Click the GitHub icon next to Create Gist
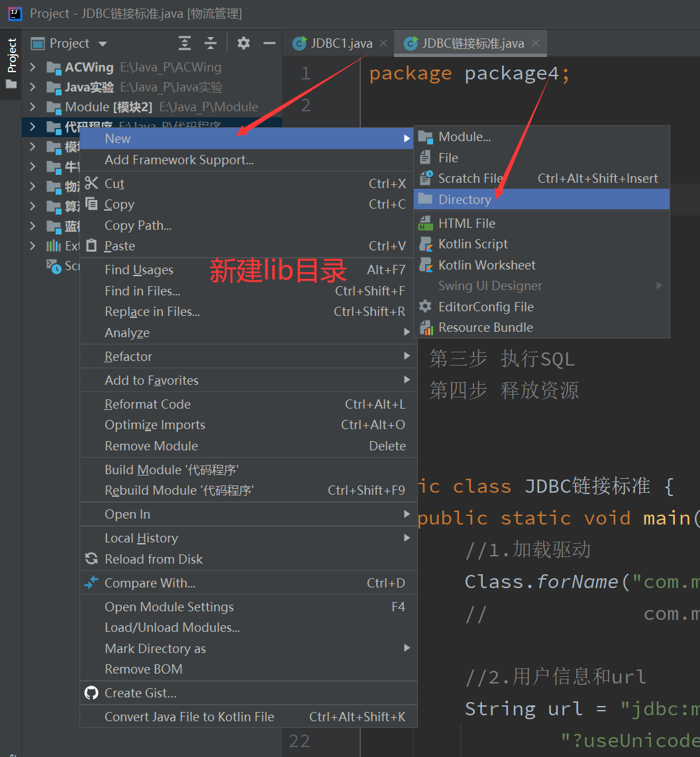 pos(92,693)
